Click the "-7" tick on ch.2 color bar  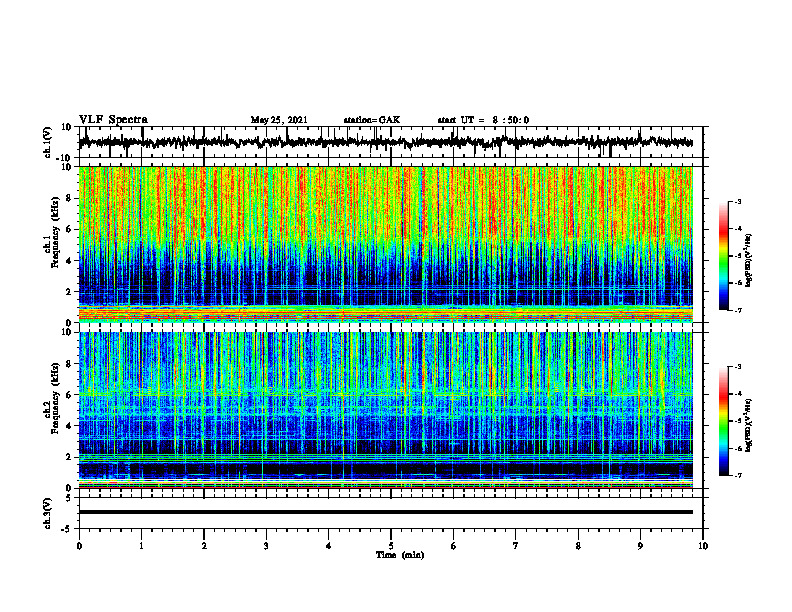click(738, 475)
